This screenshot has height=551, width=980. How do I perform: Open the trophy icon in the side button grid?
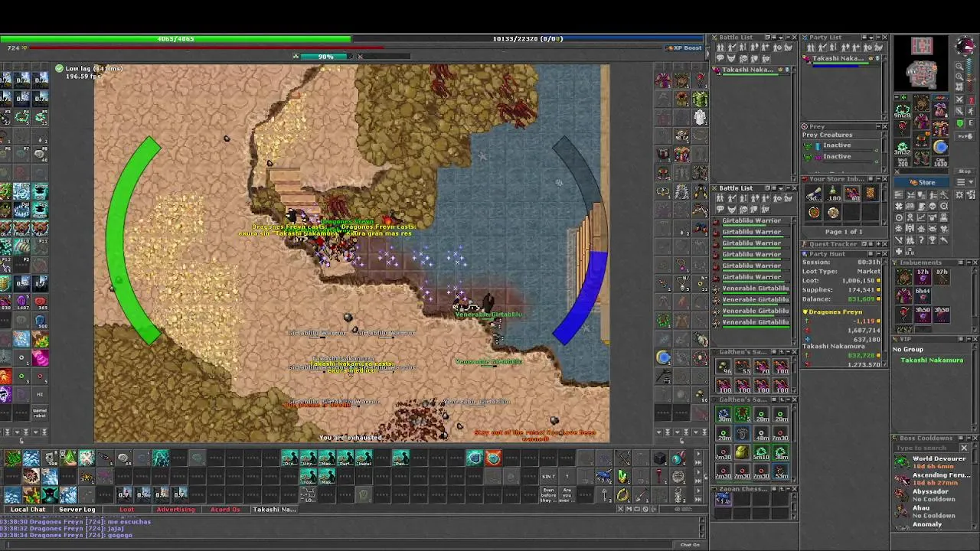[x=932, y=240]
